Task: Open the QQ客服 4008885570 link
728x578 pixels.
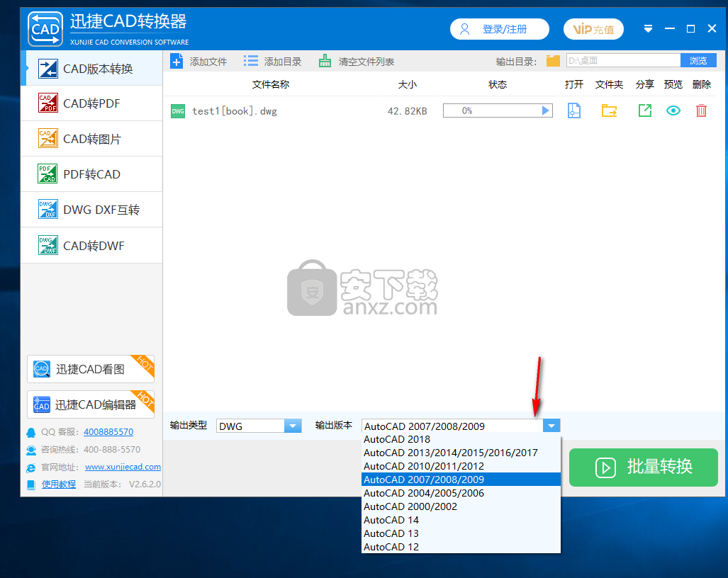Action: (108, 432)
